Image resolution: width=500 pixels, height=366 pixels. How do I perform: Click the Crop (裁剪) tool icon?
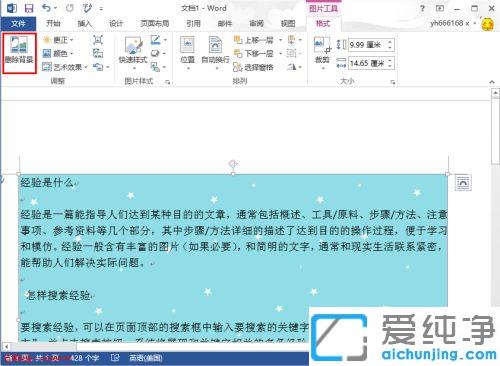(x=322, y=45)
